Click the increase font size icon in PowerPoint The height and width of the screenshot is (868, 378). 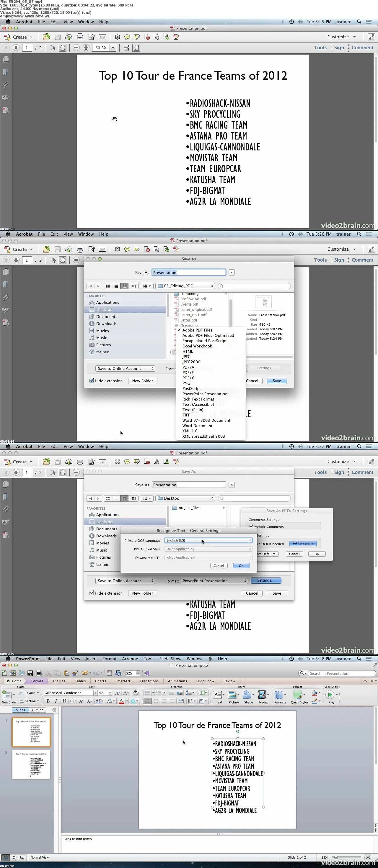118,693
